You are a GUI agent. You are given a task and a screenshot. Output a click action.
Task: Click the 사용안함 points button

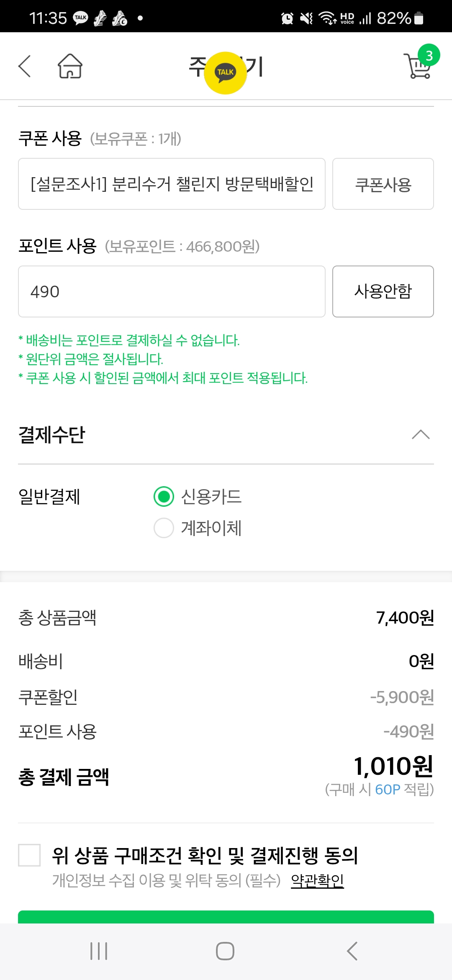(383, 291)
